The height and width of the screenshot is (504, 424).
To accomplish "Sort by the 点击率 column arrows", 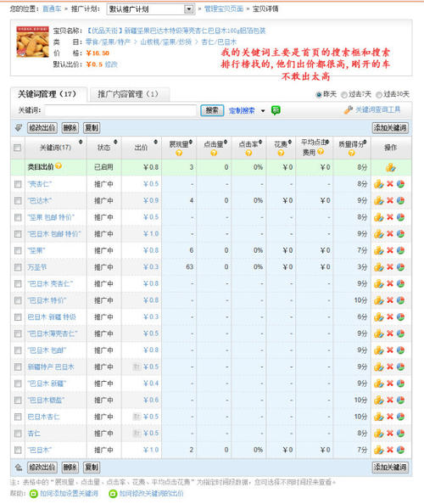I will pos(260,142).
